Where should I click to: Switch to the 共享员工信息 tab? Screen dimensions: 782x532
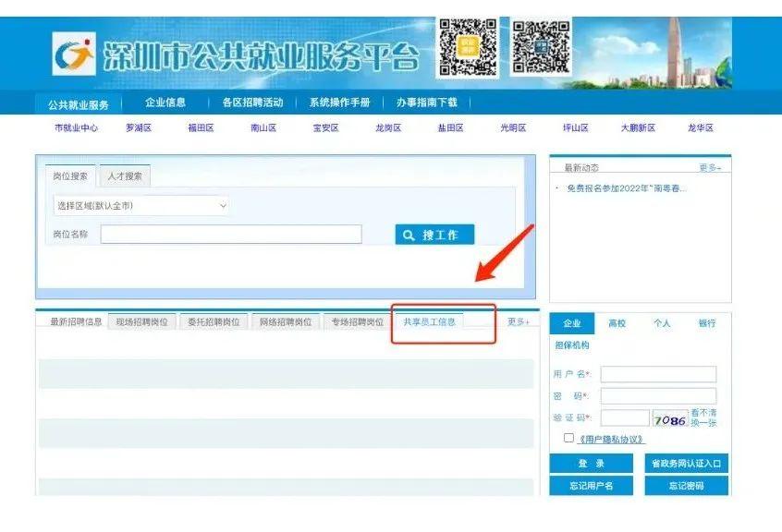pyautogui.click(x=429, y=322)
